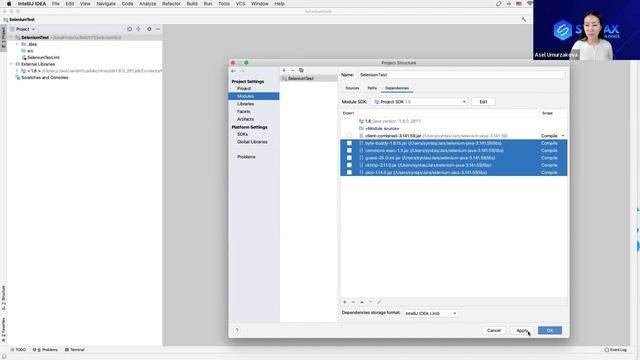This screenshot has height=360, width=640.
Task: Click the locate/scroll-from-source icon in Project panel
Action: [129, 29]
